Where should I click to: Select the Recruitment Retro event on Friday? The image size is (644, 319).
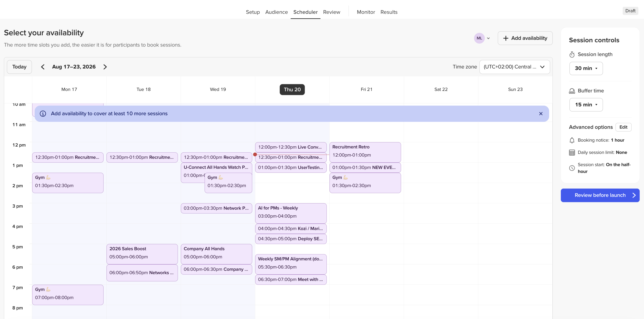coord(365,152)
